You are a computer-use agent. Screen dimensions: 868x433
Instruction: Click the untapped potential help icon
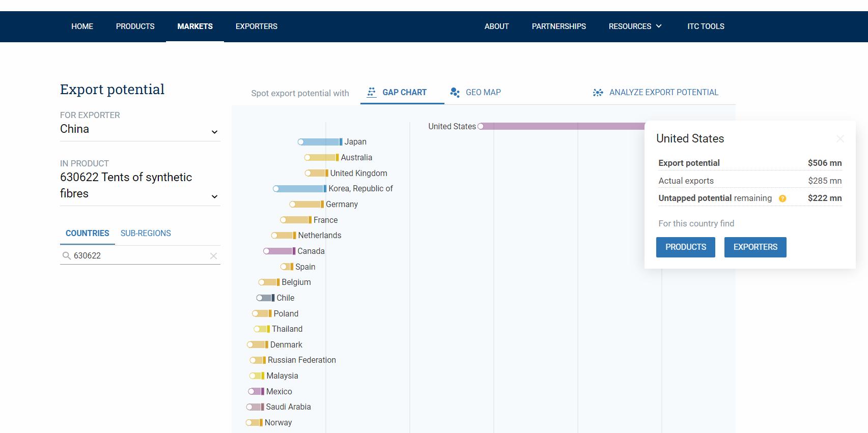tap(782, 198)
